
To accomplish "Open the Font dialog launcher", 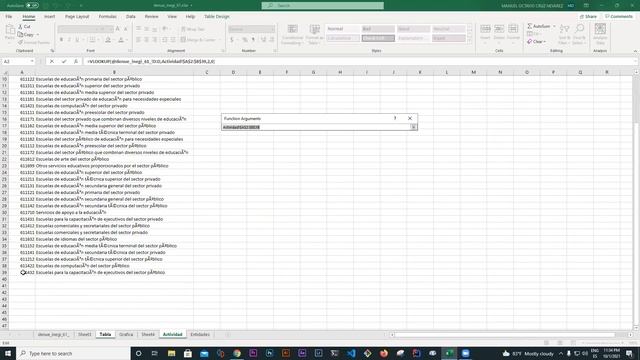I will [130, 51].
